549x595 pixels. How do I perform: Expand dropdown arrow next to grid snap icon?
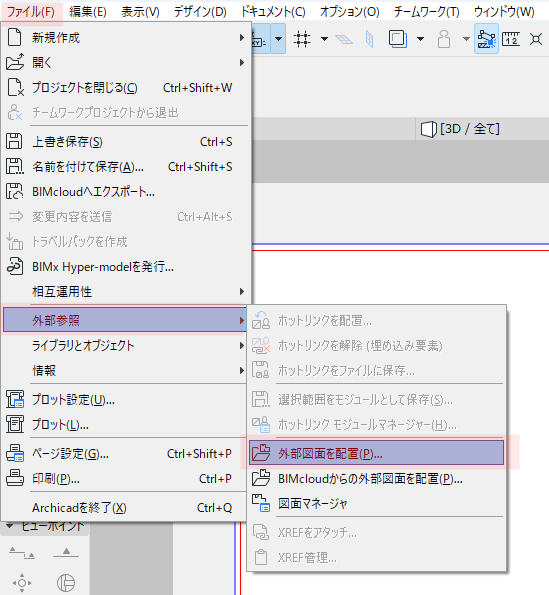(324, 39)
